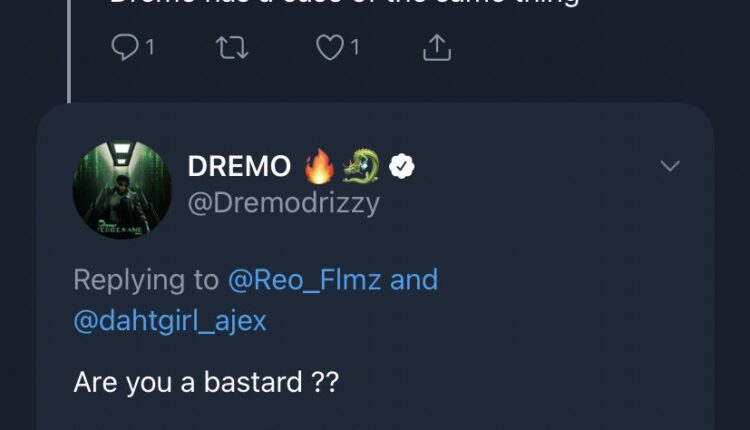750x430 pixels.
Task: Tap the @Dremodrizzy handle
Action: (x=283, y=202)
